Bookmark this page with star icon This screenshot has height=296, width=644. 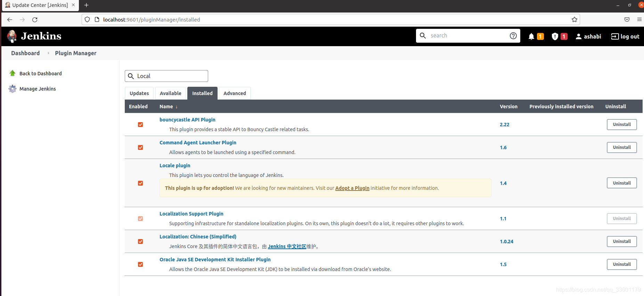[574, 19]
